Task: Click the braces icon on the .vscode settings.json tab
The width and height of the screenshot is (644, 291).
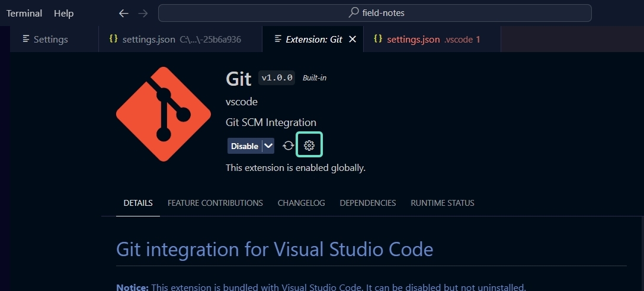Action: (x=378, y=38)
